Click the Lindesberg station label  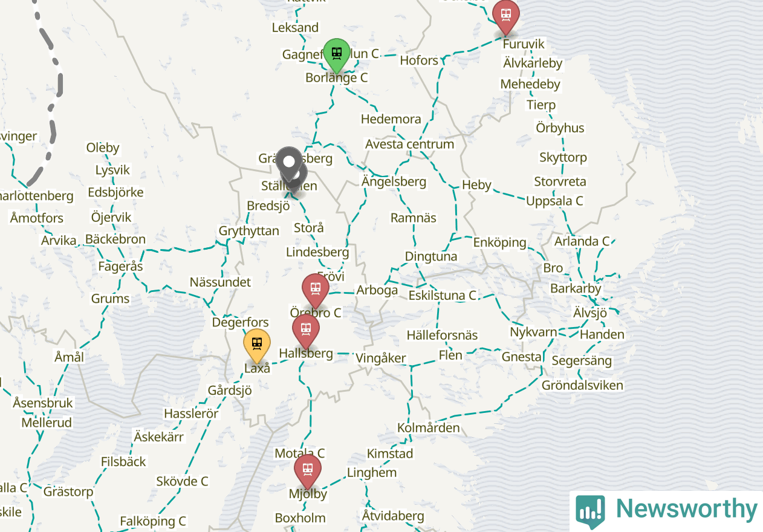pos(317,252)
